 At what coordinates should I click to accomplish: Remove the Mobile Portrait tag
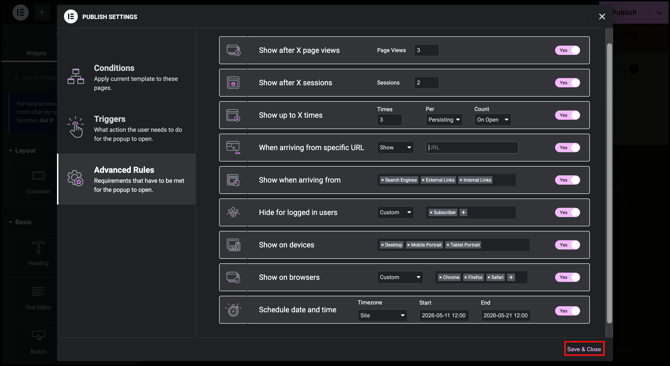click(x=408, y=245)
